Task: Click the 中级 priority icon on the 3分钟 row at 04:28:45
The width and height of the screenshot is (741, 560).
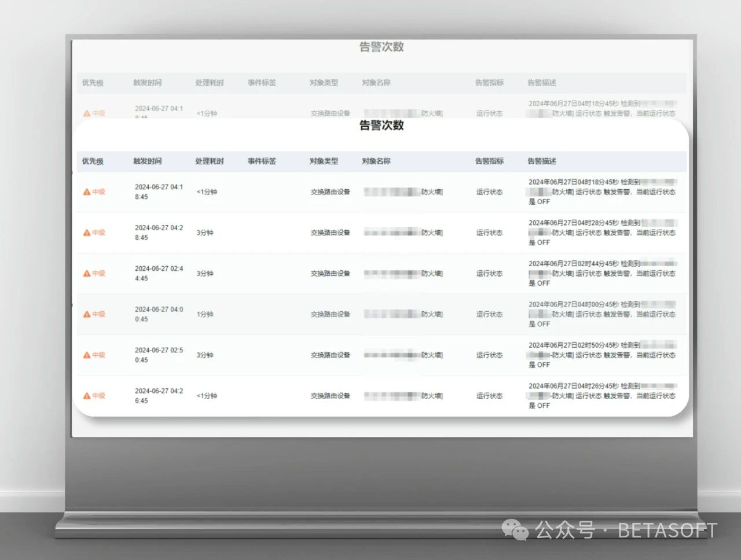Action: [x=86, y=233]
